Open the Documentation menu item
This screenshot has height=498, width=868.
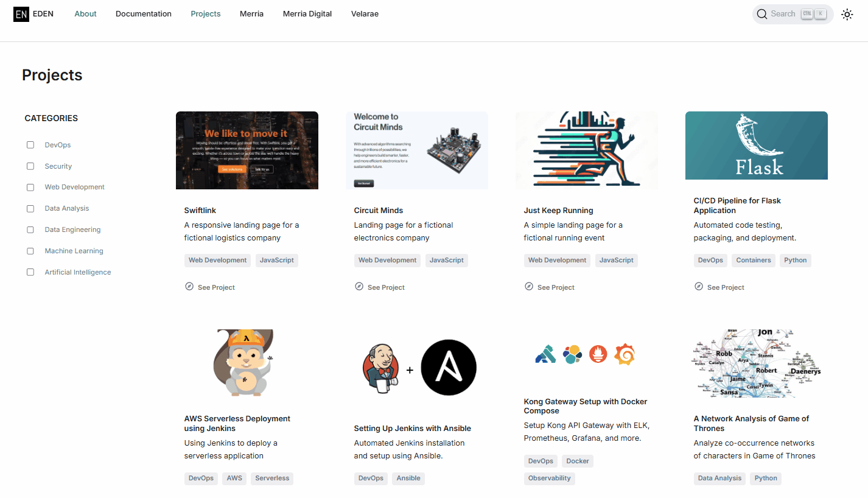coord(144,14)
